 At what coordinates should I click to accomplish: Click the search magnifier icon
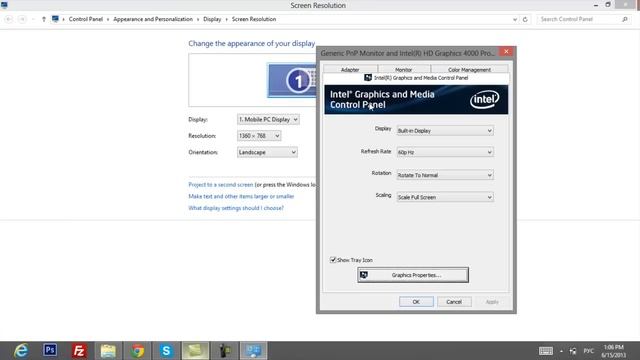pos(624,19)
